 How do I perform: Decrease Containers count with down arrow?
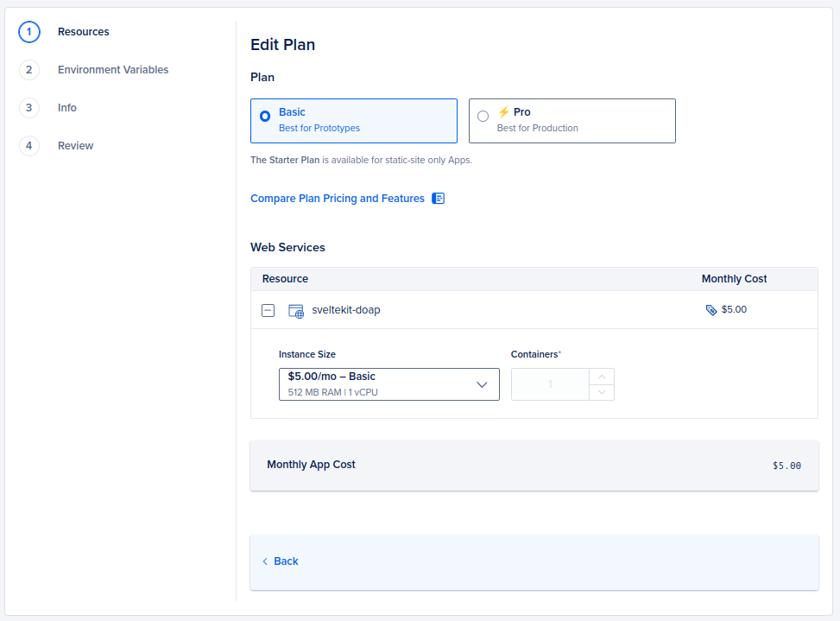[x=602, y=392]
